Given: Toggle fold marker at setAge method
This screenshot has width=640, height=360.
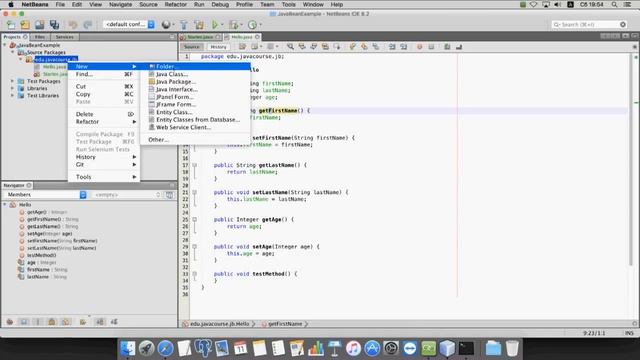Looking at the screenshot, I should 195,247.
